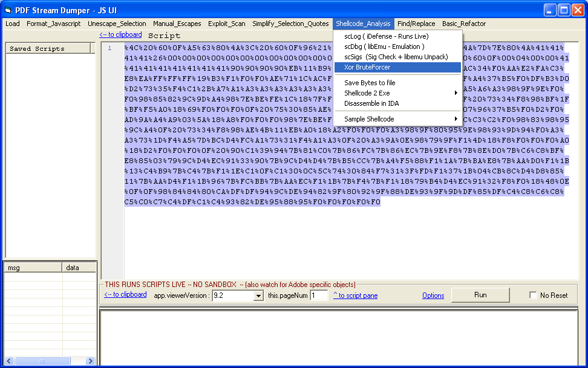Open the Basic_Refactor menu
This screenshot has height=368, width=588.
(464, 24)
